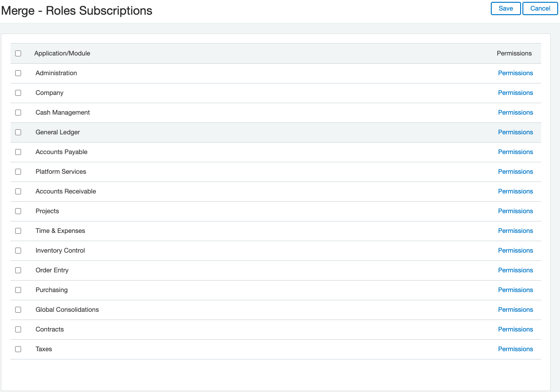Image resolution: width=560 pixels, height=392 pixels.
Task: Check the Administration module checkbox
Action: pos(18,73)
